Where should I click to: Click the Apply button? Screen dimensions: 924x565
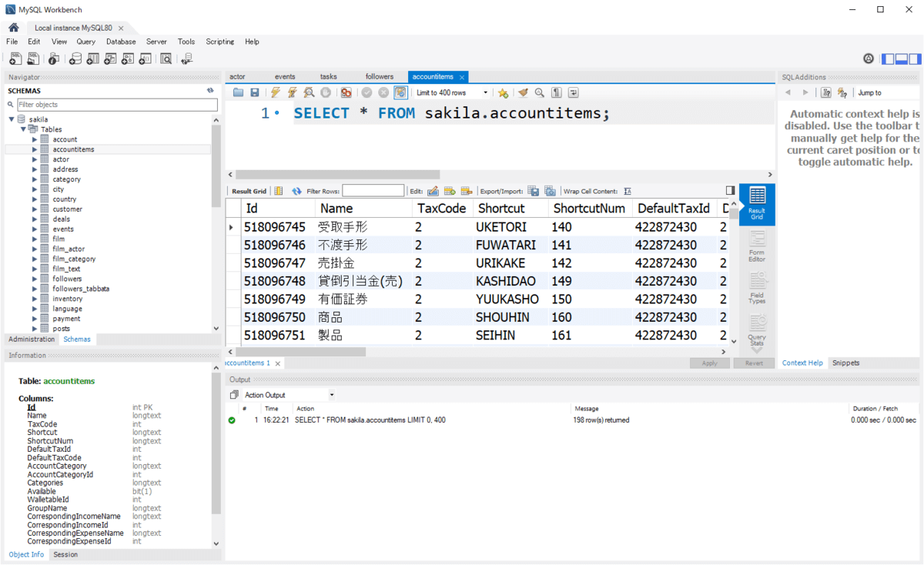710,363
